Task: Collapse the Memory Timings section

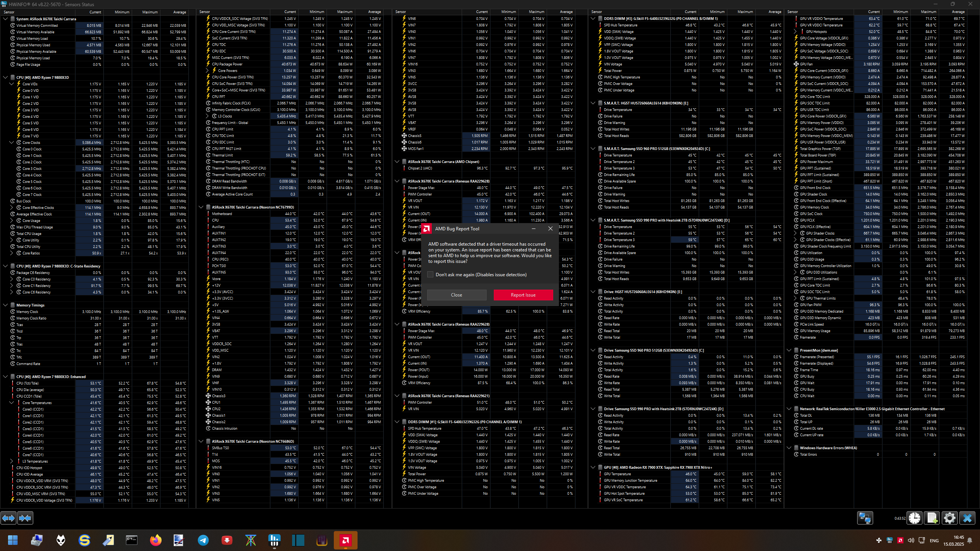Action: 5,305
